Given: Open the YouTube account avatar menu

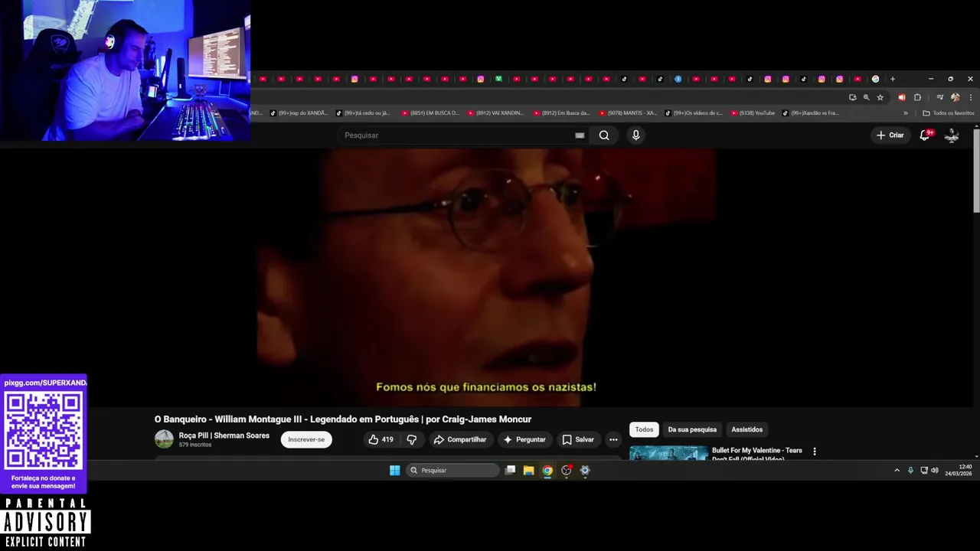Looking at the screenshot, I should (x=952, y=135).
